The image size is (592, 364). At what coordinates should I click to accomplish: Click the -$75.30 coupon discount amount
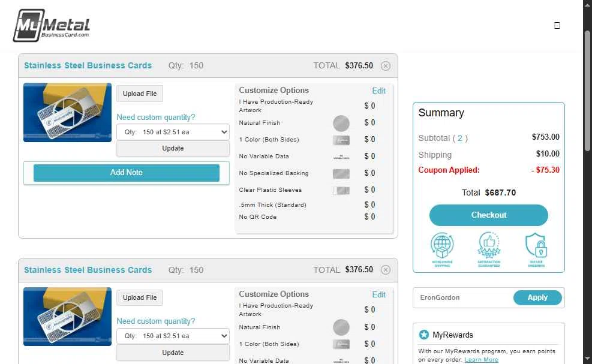pyautogui.click(x=545, y=170)
